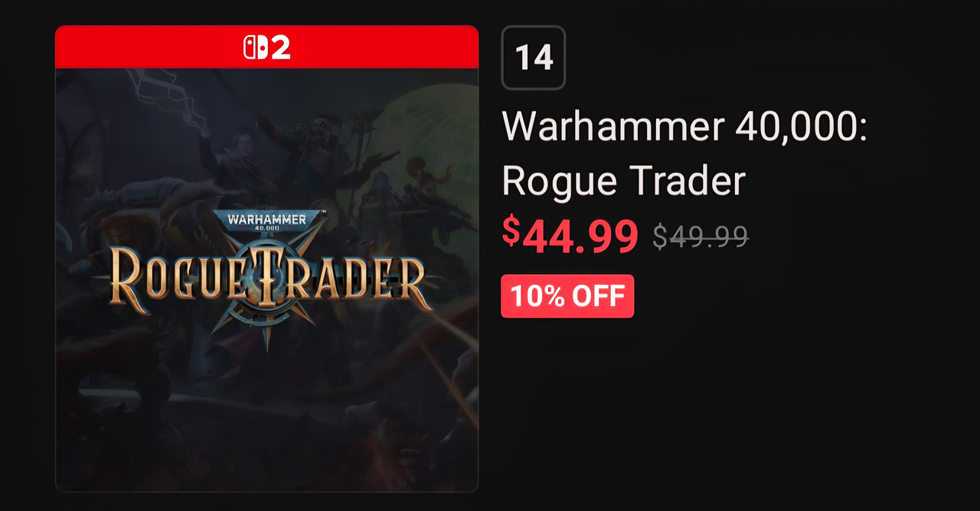980x511 pixels.
Task: Click the crossed-out $49.99 original price
Action: (x=701, y=237)
